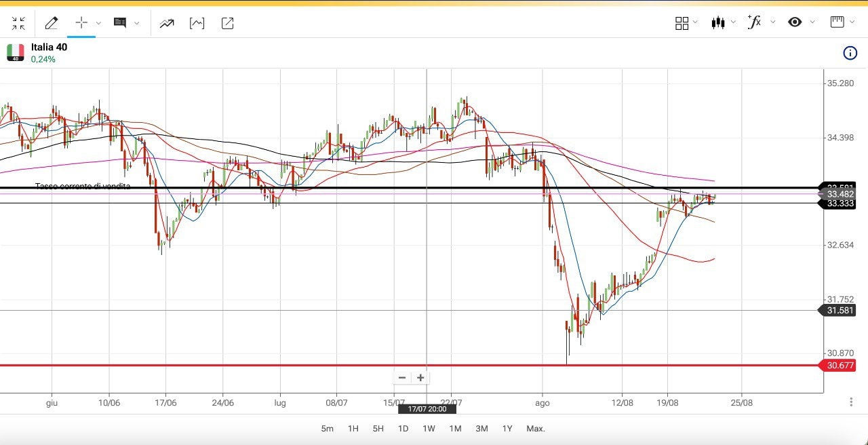Expand the chart layout grid dropdown
This screenshot has width=868, height=445.
[x=694, y=23]
